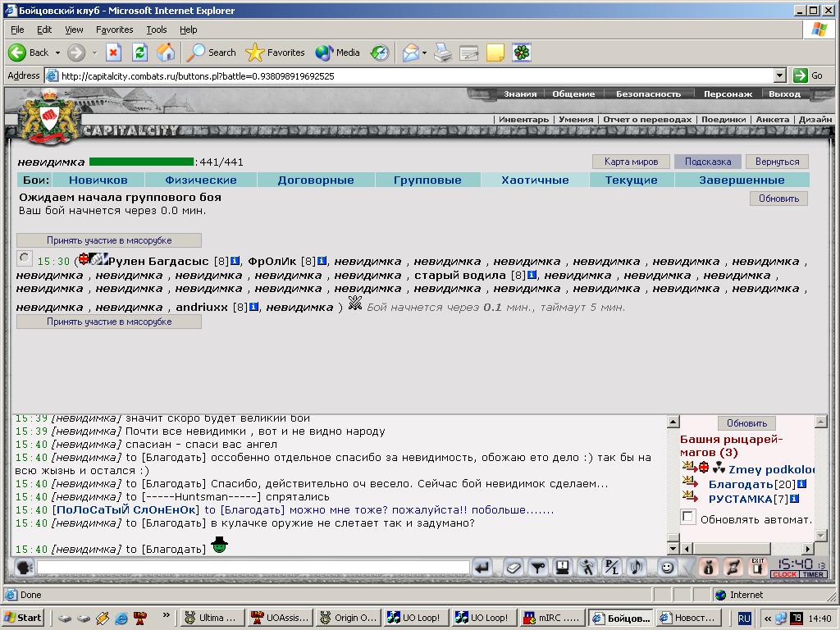Click the IE Refresh toolbar icon

click(x=139, y=52)
